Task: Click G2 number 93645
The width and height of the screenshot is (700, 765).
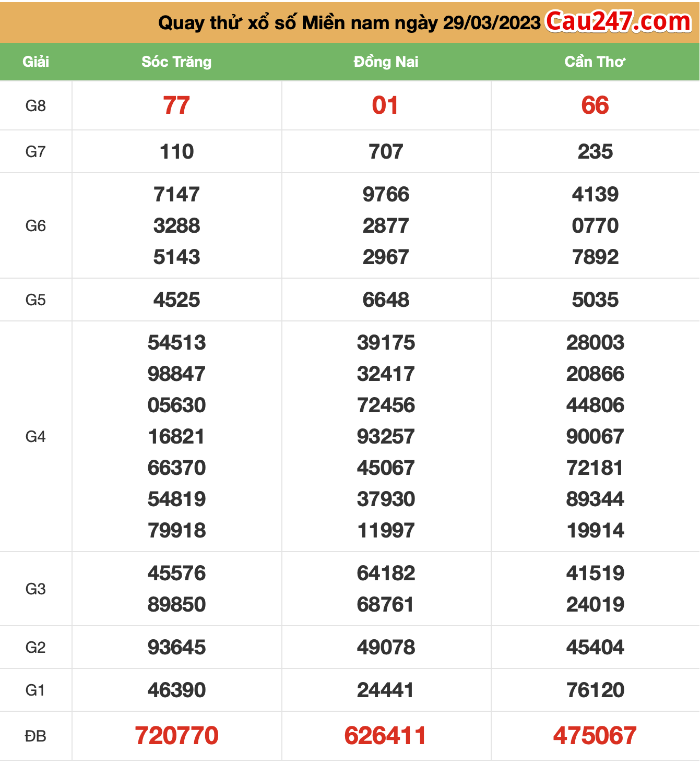Action: 176,648
